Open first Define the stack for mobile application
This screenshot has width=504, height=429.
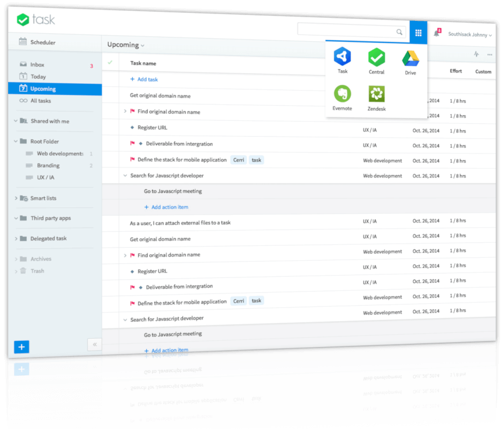point(182,160)
